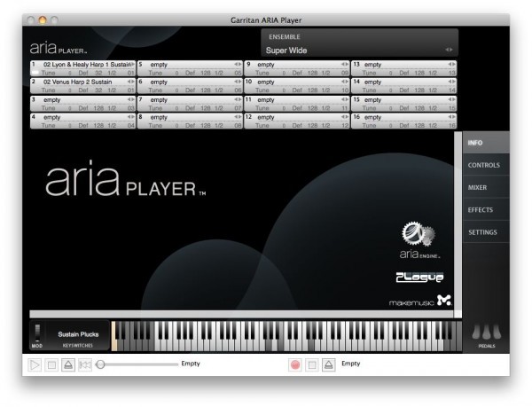Click the MIDI player eject/load button
The height and width of the screenshot is (407, 532).
pos(68,365)
